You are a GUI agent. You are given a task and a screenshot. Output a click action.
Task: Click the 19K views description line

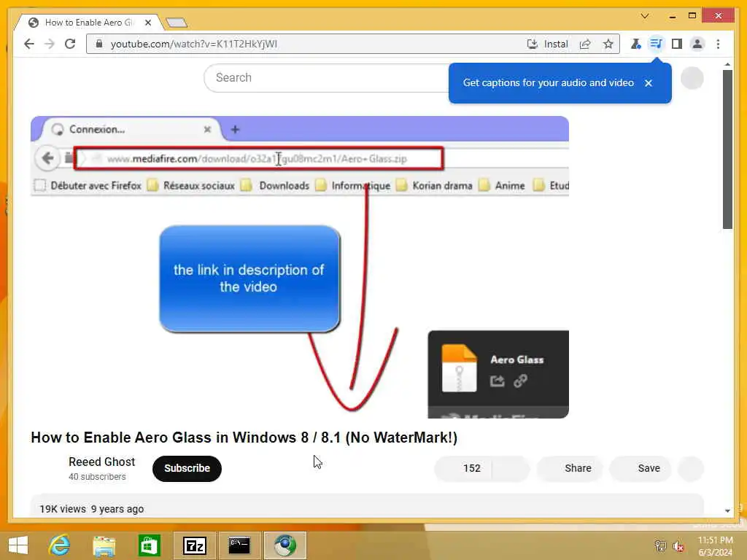coord(91,508)
